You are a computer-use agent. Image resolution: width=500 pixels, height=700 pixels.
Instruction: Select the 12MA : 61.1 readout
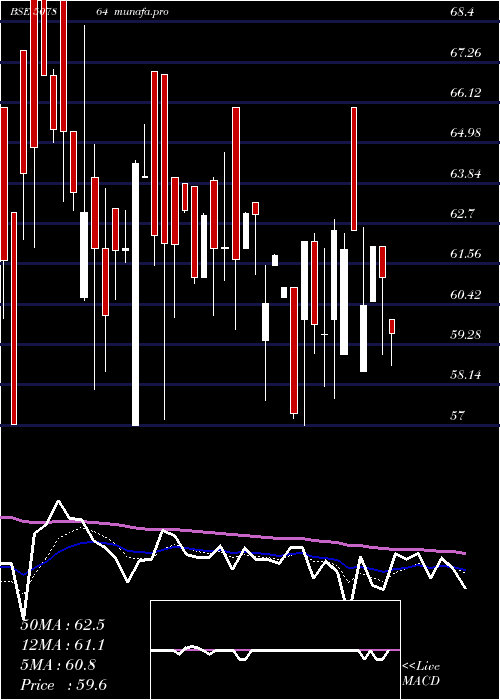click(62, 645)
